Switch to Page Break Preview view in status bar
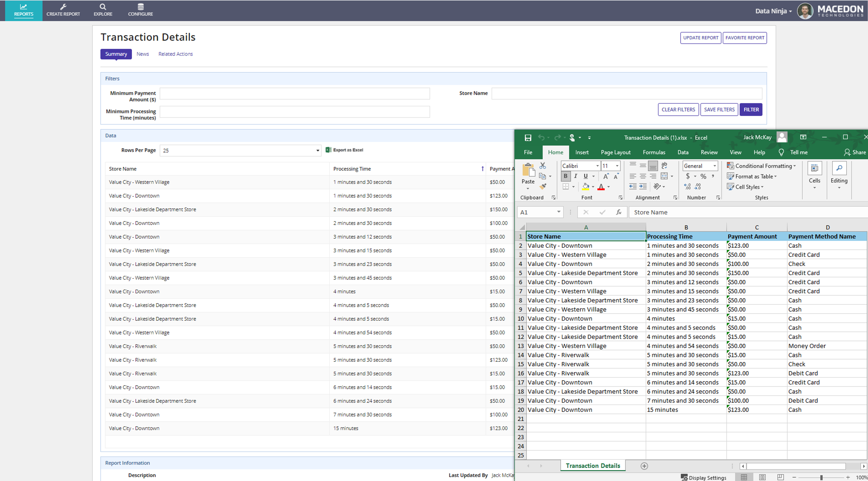 pyautogui.click(x=780, y=477)
